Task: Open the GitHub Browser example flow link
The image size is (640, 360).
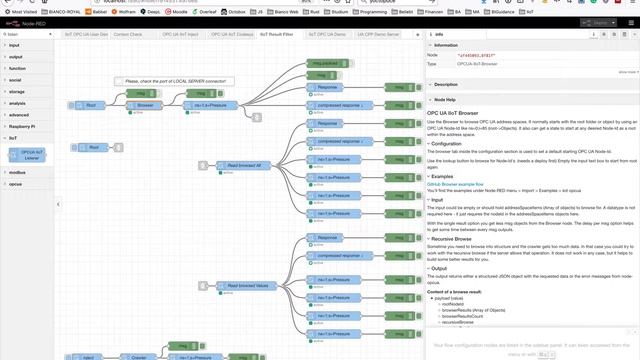Action: point(455,184)
